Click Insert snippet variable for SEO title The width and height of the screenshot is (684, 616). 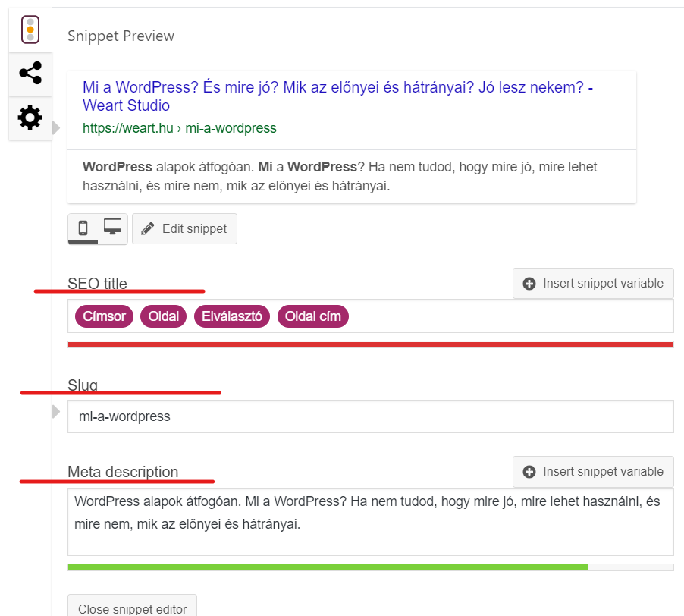pyautogui.click(x=593, y=283)
